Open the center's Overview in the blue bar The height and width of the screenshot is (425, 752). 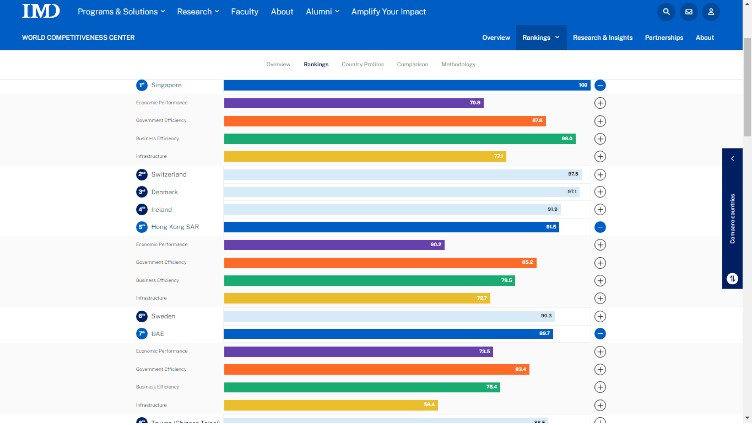496,37
